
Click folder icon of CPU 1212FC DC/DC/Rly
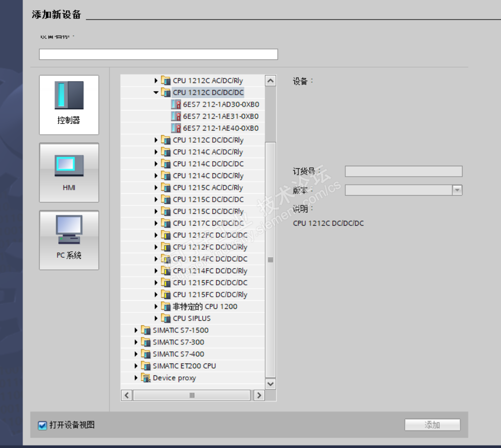tap(166, 247)
